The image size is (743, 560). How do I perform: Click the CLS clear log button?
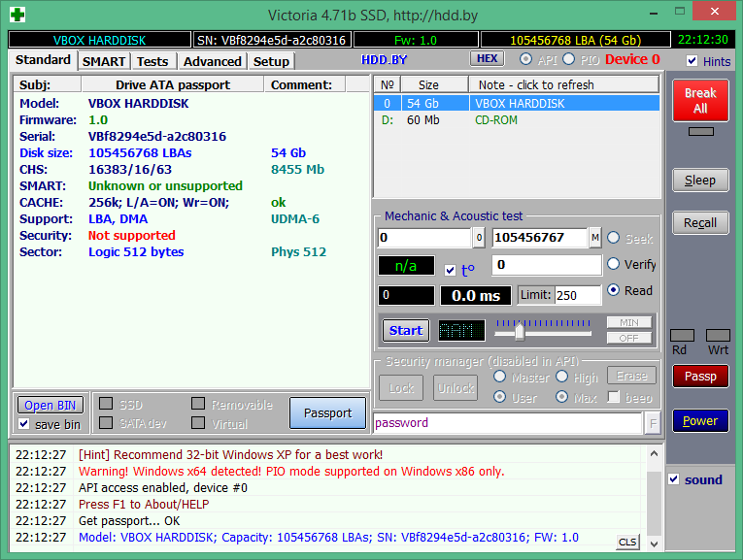coord(627,542)
